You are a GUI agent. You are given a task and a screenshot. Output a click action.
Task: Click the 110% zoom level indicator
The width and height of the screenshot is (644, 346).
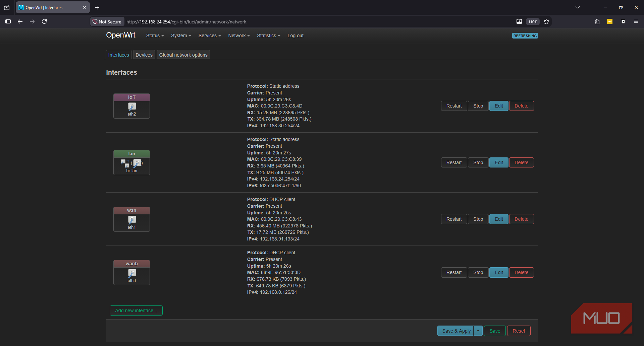tap(533, 22)
